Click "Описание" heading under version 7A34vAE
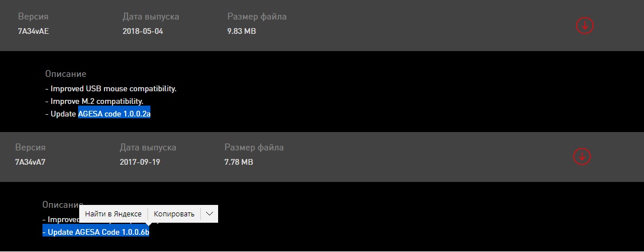 point(65,74)
